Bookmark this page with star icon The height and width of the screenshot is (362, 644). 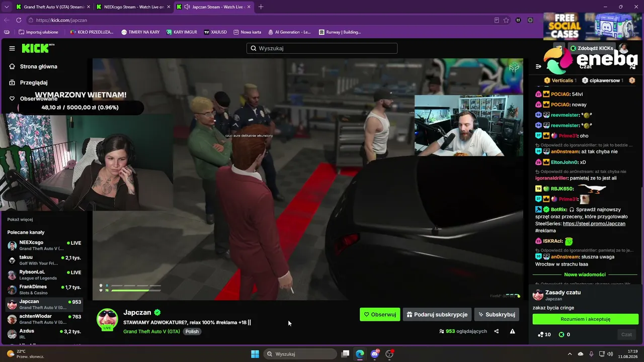(506, 20)
